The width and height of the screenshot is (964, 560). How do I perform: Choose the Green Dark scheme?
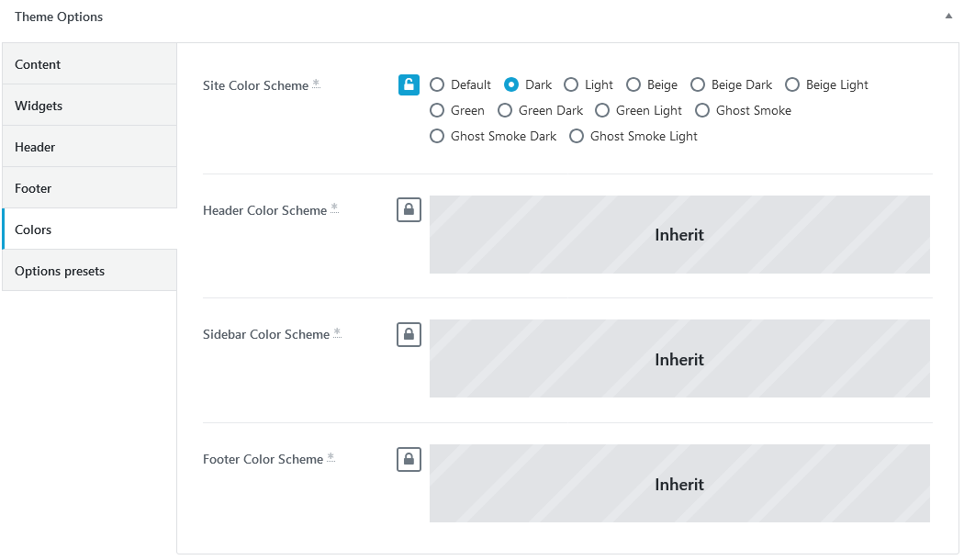tap(505, 111)
